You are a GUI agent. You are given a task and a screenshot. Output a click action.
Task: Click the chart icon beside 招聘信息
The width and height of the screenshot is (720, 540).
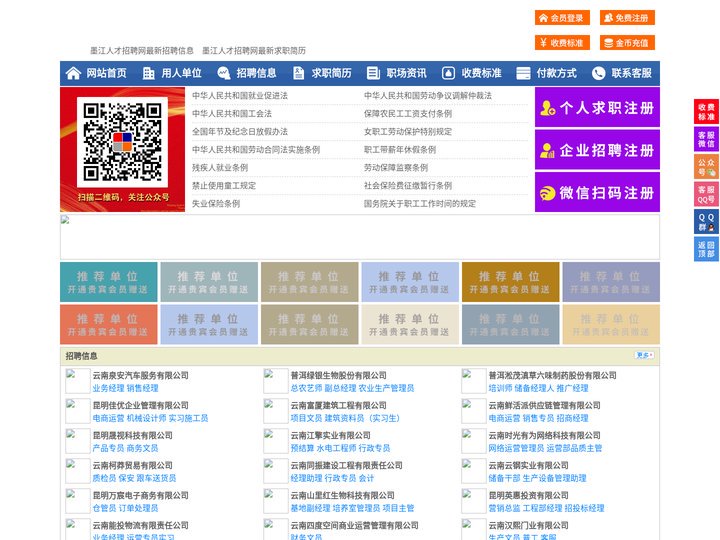pos(224,73)
